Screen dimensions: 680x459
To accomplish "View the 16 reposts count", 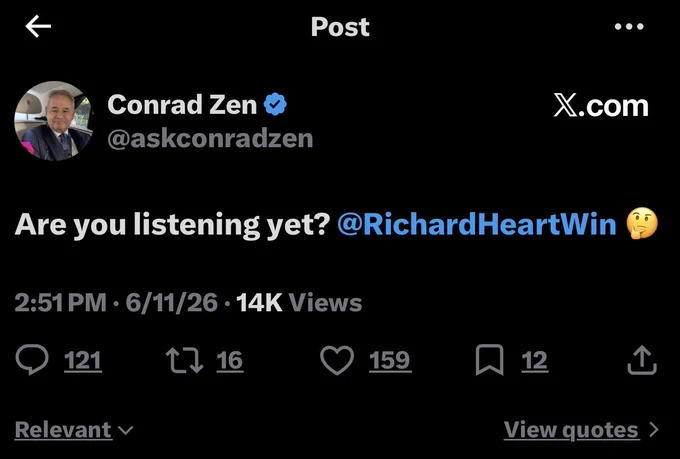I will [x=229, y=361].
